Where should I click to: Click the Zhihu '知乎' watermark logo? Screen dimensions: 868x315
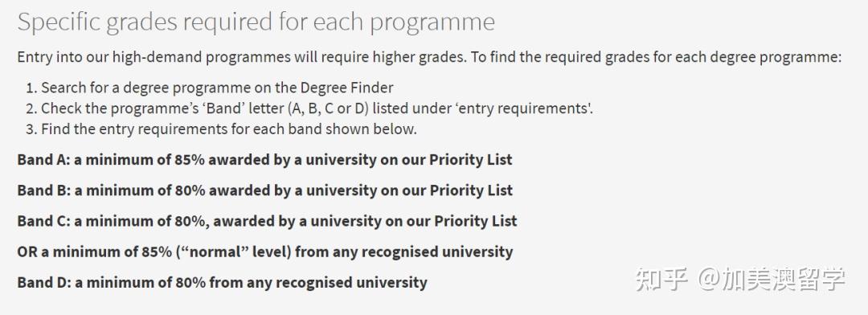661,279
